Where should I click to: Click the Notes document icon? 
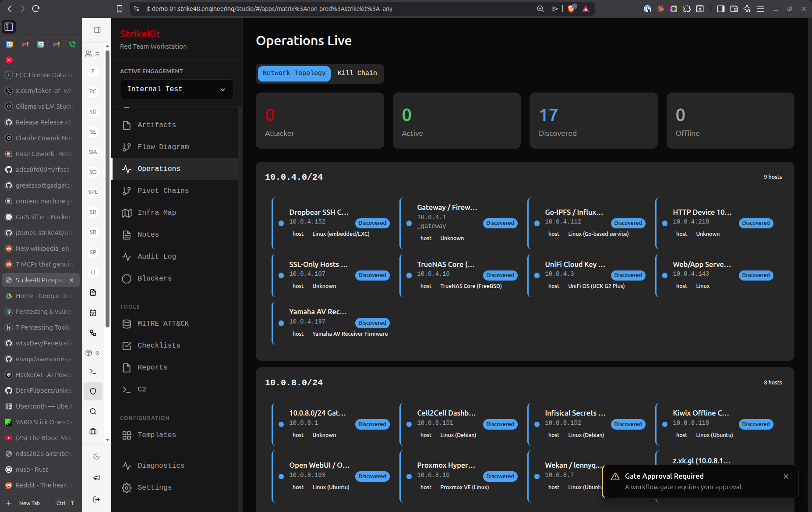127,235
